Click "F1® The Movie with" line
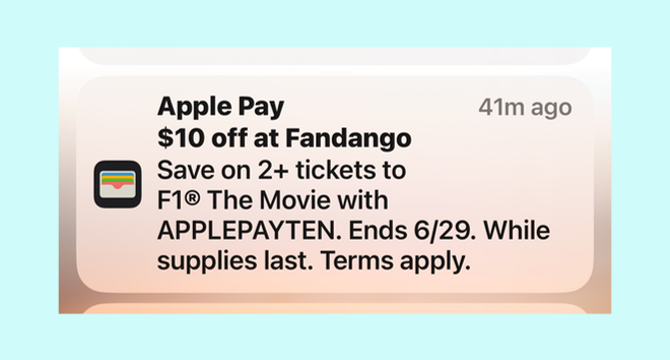Image resolution: width=670 pixels, height=360 pixels. 273,200
